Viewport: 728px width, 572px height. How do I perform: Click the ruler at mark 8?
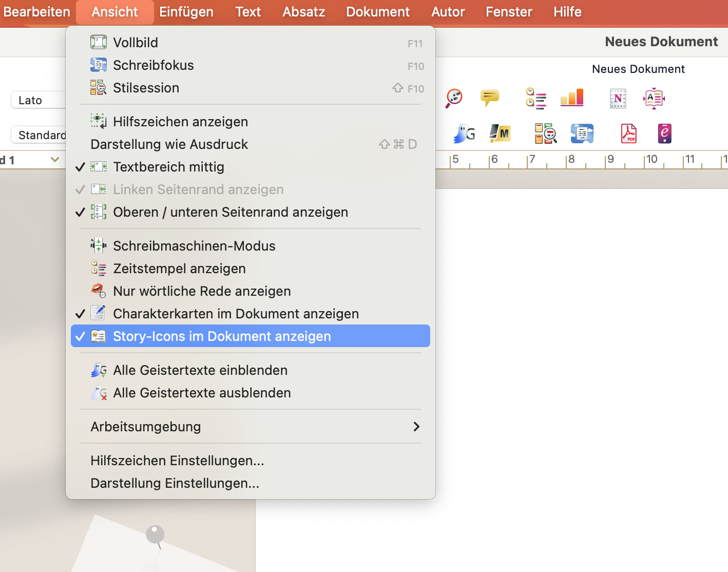(x=571, y=159)
